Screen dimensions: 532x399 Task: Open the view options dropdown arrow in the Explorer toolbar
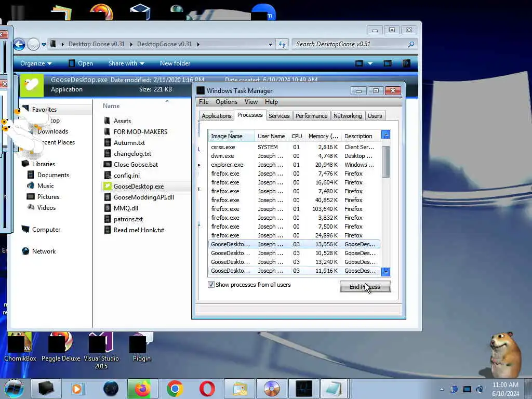click(370, 63)
